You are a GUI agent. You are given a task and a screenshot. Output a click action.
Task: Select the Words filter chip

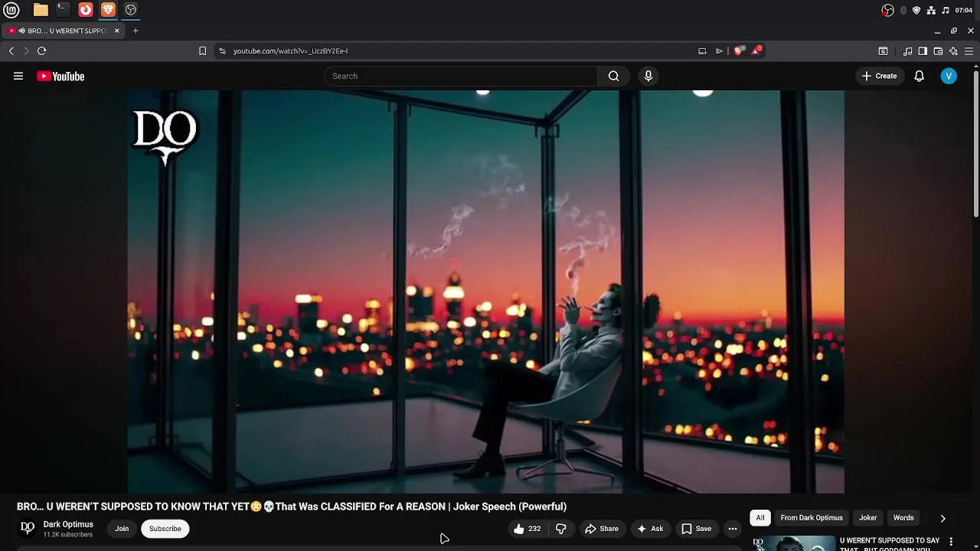[903, 518]
